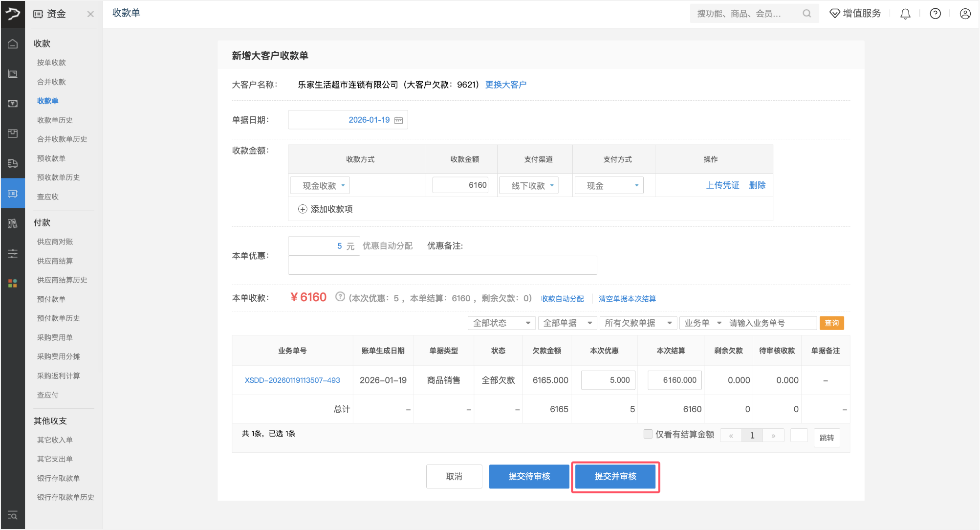Expand the 全部状态 filter dropdown
Image resolution: width=980 pixels, height=530 pixels.
coord(501,323)
